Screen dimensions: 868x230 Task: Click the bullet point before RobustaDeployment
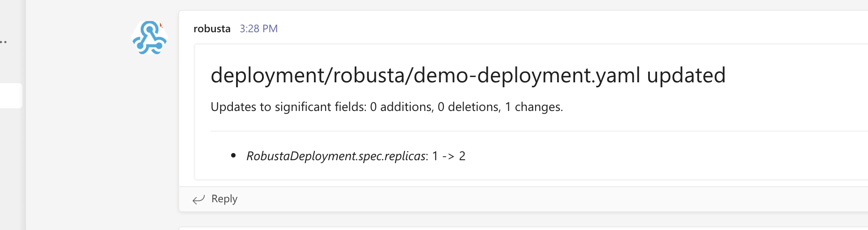point(233,156)
